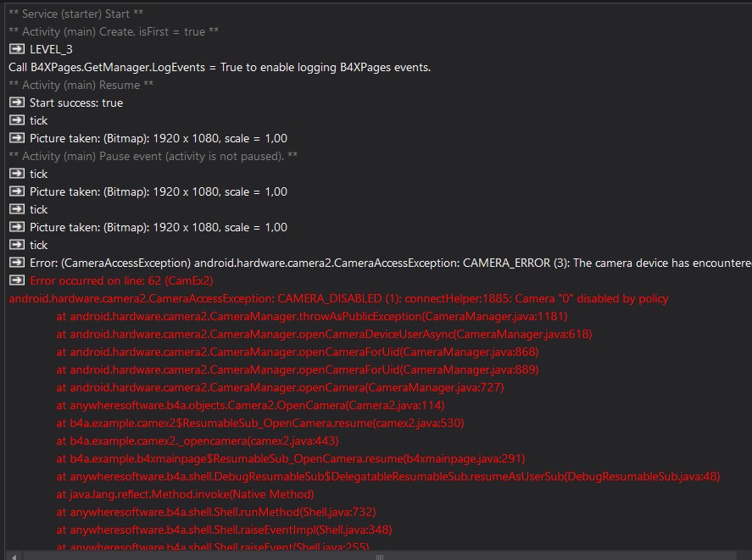The image size is (752, 560).
Task: Click the horizontal scrollbar thumb at the bottom
Action: [380, 557]
